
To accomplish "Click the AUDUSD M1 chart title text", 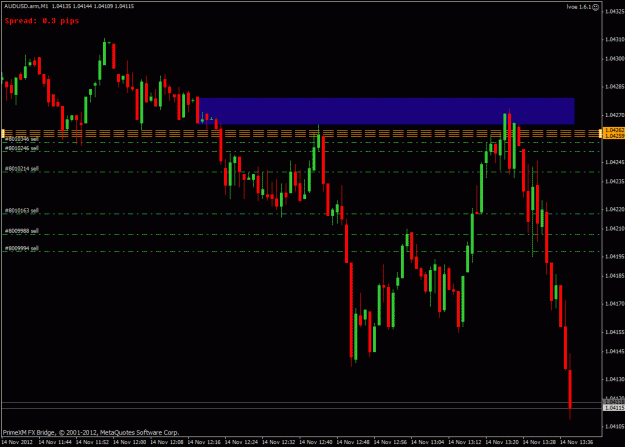I will 69,6.
